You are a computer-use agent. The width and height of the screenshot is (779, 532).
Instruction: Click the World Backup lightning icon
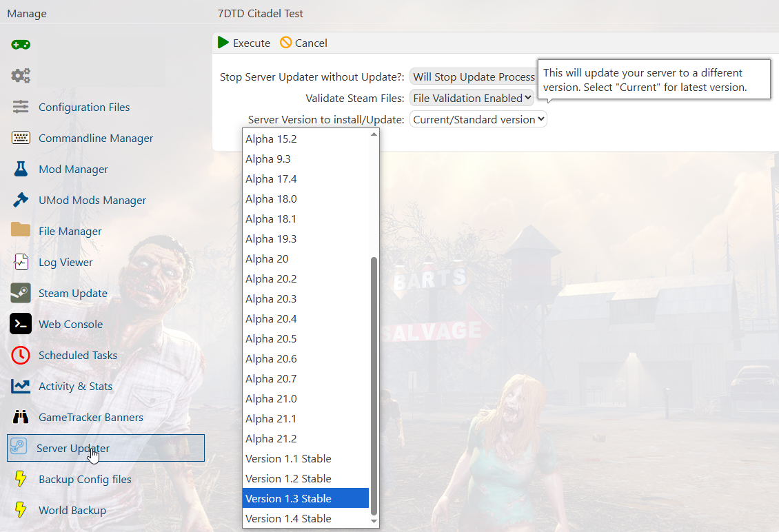[x=21, y=510]
